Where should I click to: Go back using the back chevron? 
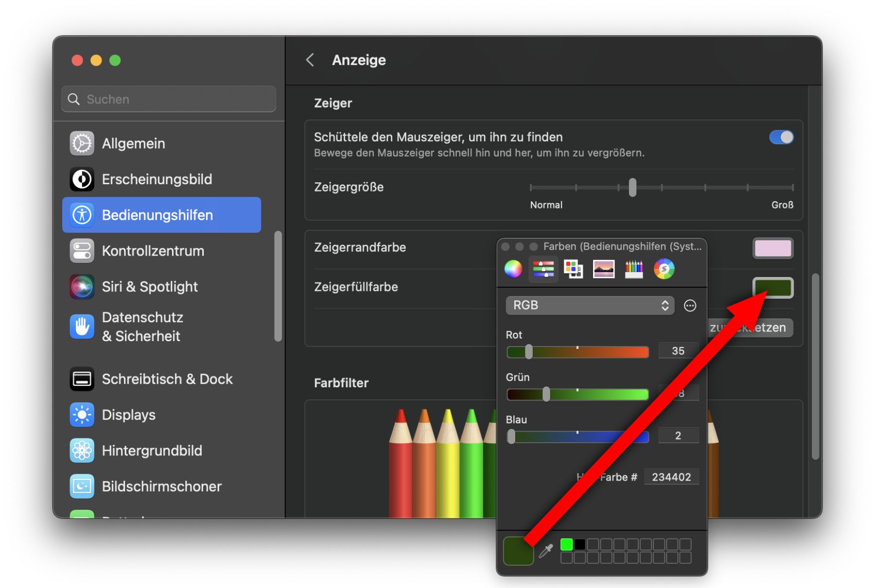click(310, 60)
